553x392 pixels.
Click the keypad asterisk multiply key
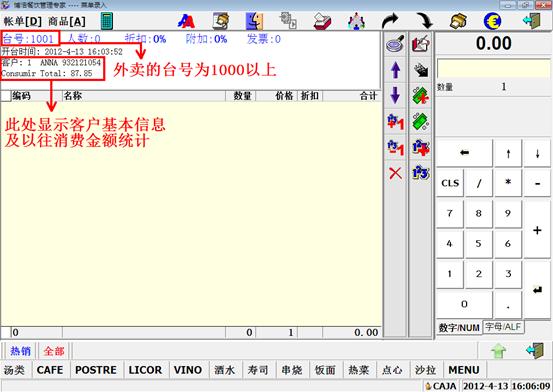tap(508, 183)
